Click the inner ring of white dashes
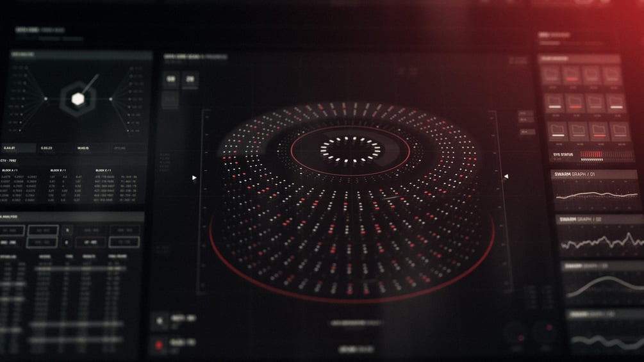 coord(351,149)
